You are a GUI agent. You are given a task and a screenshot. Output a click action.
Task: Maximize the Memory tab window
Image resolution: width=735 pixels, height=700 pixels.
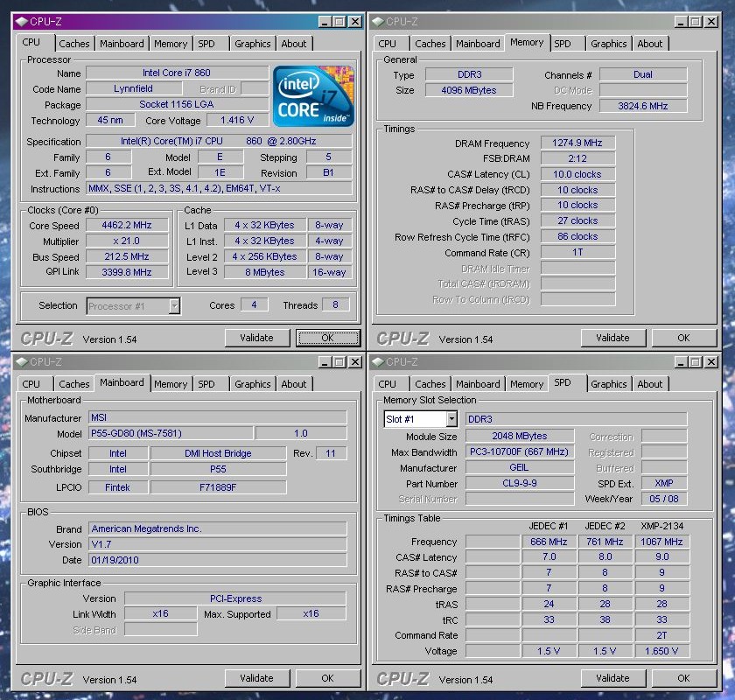(x=696, y=22)
